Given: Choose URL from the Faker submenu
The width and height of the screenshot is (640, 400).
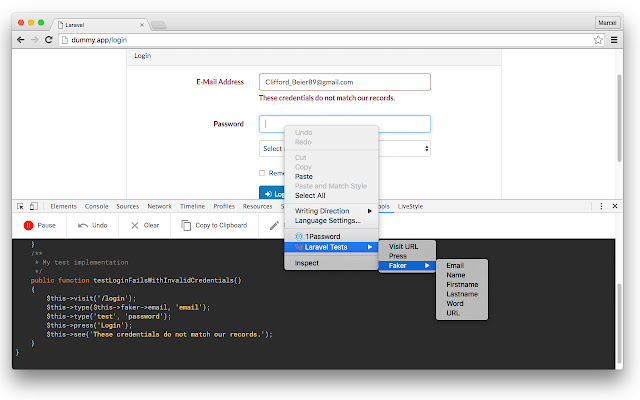Looking at the screenshot, I should point(453,313).
